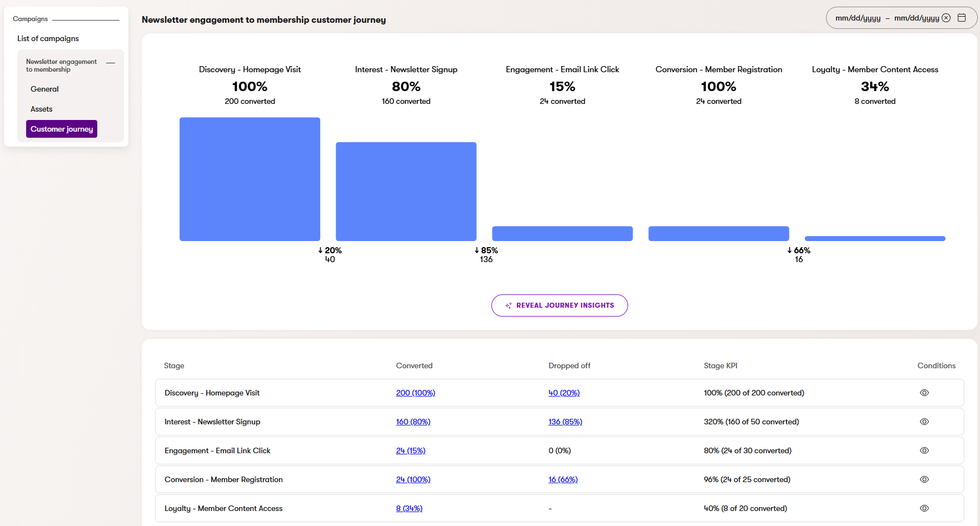The width and height of the screenshot is (980, 526).
Task: Click the sparkle icon on the insights button
Action: [509, 305]
